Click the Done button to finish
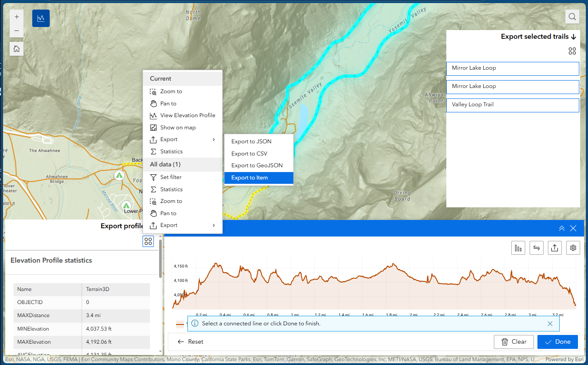This screenshot has height=365, width=588. tap(557, 341)
